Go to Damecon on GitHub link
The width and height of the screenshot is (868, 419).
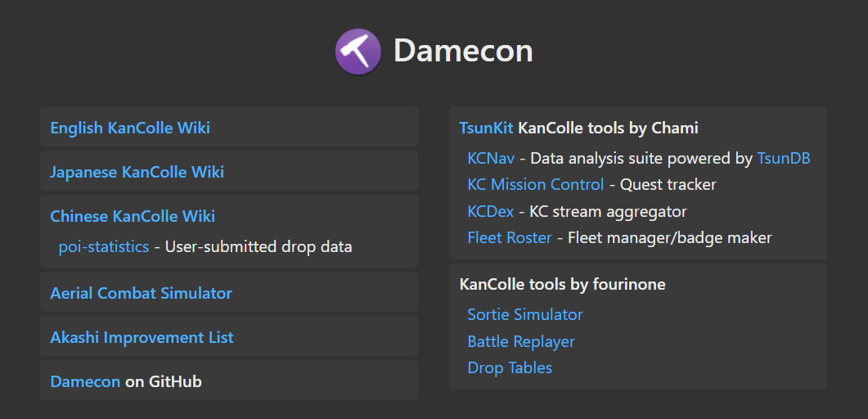pos(85,381)
